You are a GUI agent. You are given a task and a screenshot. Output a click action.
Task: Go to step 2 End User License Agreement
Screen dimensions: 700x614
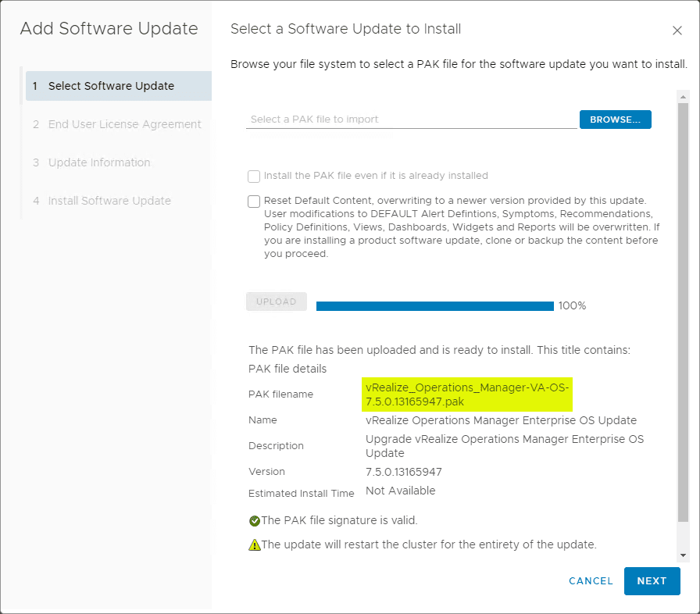117,124
